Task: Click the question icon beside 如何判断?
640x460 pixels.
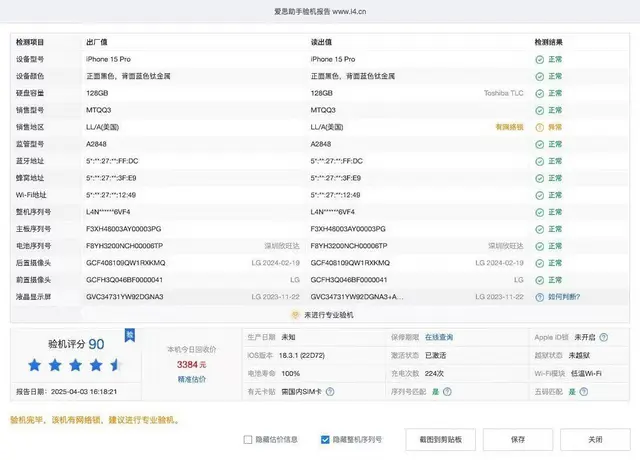Action: [540, 297]
